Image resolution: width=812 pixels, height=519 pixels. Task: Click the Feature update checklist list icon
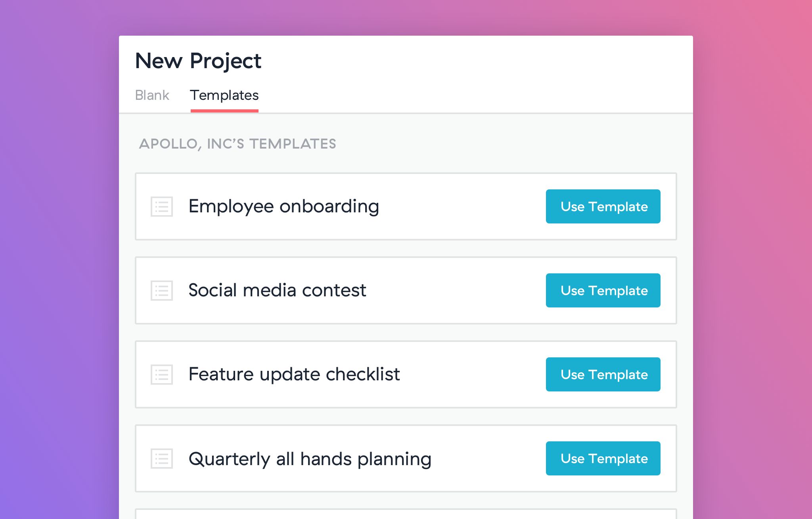click(162, 375)
